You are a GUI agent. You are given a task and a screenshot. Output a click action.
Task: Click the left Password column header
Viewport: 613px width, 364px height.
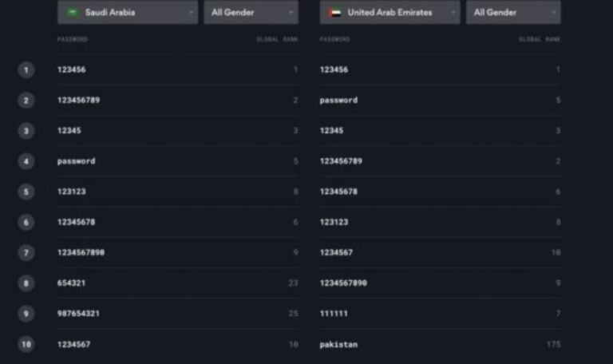tap(73, 39)
